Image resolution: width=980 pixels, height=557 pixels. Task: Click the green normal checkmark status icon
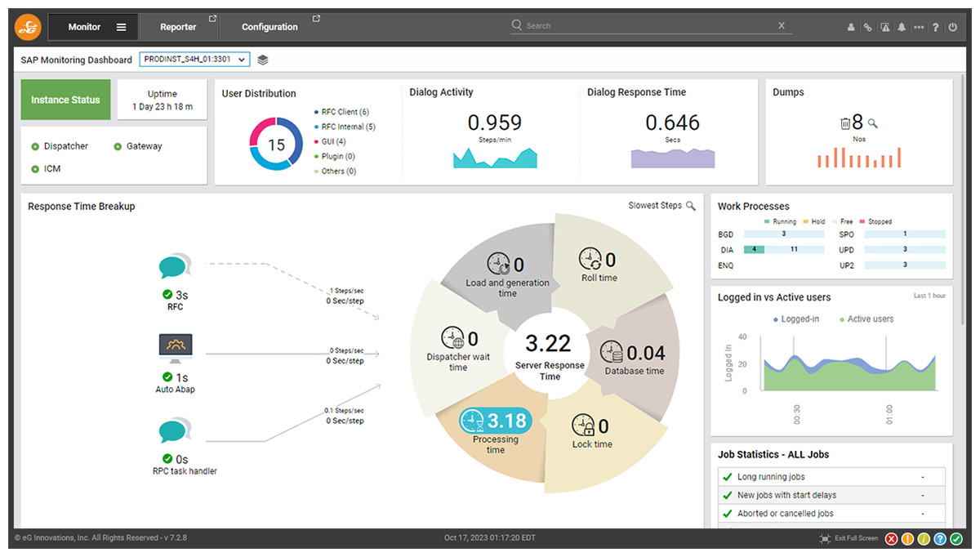[956, 538]
